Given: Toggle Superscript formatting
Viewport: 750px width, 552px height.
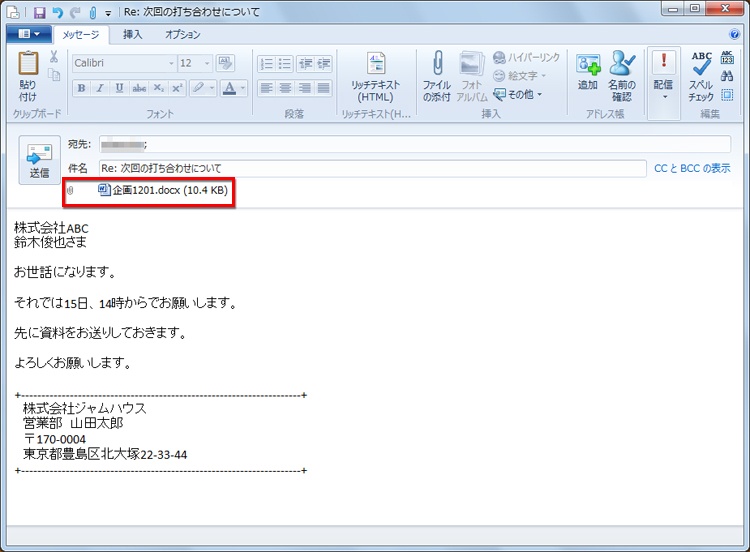Looking at the screenshot, I should [x=177, y=88].
